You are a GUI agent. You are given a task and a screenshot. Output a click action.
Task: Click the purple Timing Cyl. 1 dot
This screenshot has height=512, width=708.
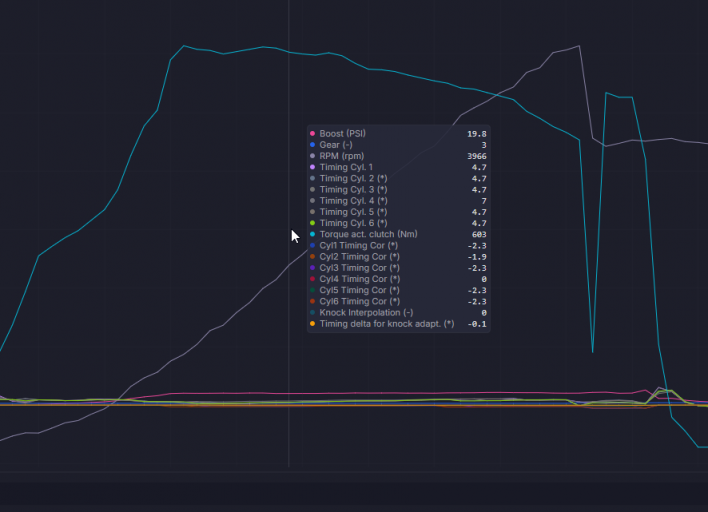pyautogui.click(x=312, y=167)
